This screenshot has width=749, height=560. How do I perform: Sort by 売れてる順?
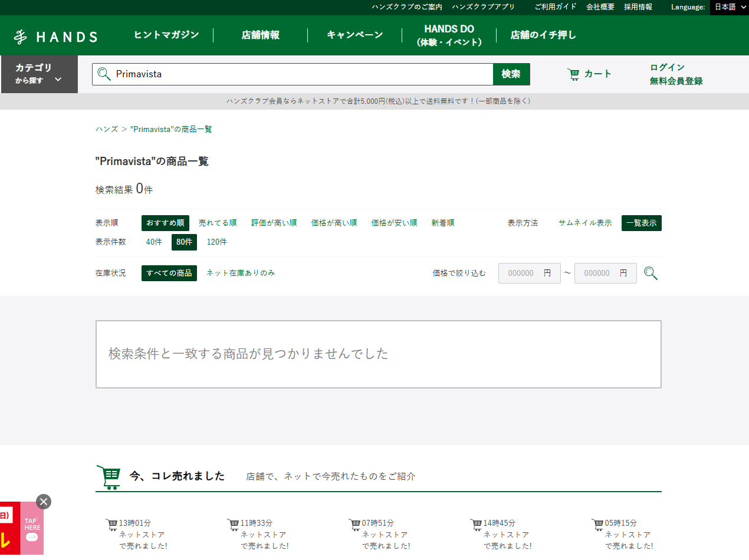218,223
